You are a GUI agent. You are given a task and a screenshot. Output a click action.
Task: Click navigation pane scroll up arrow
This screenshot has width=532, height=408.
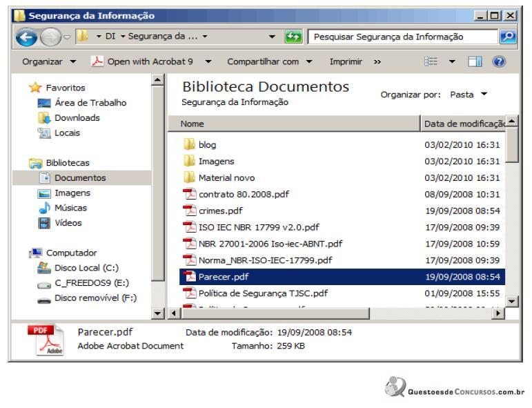click(158, 80)
